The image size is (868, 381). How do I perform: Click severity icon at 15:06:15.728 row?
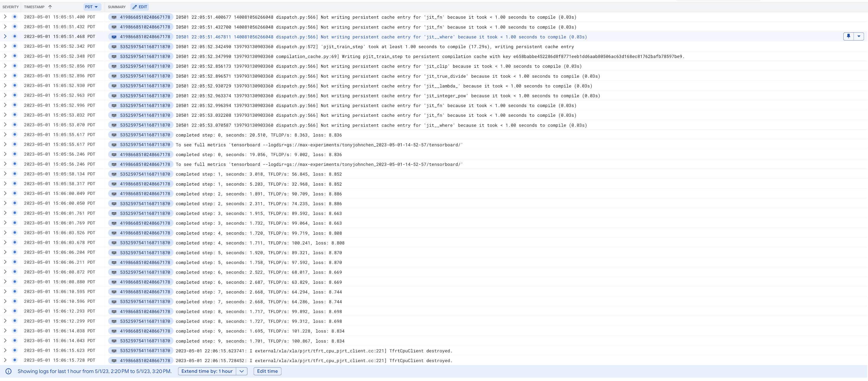(14, 360)
